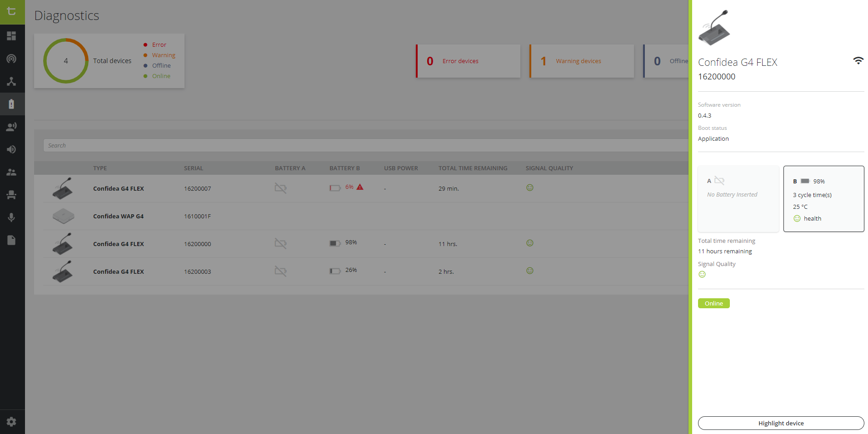Open the network topology icon in sidebar
This screenshot has height=434, width=868.
pos(12,81)
